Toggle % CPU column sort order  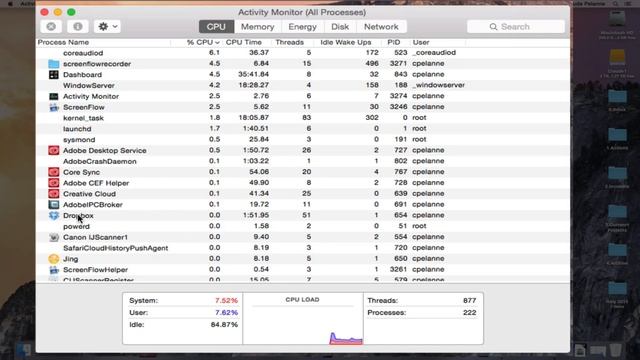coord(203,42)
